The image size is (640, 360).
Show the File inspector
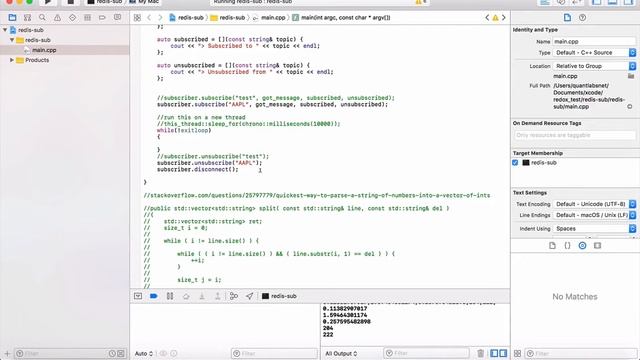(x=567, y=18)
